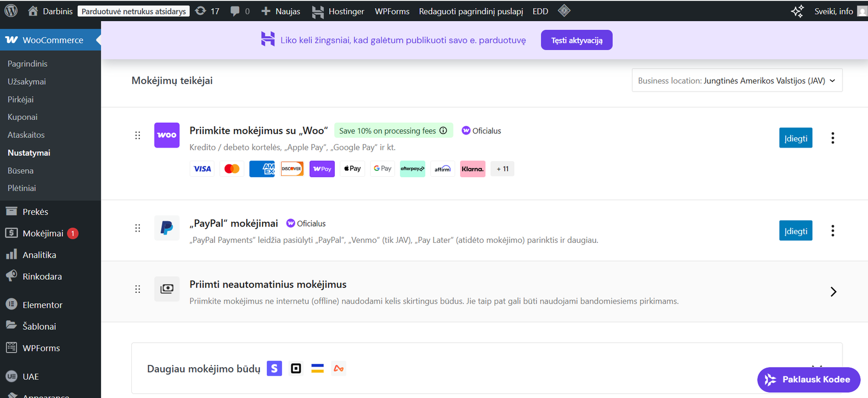
Task: Click the drag handle for Woo payments
Action: [138, 136]
